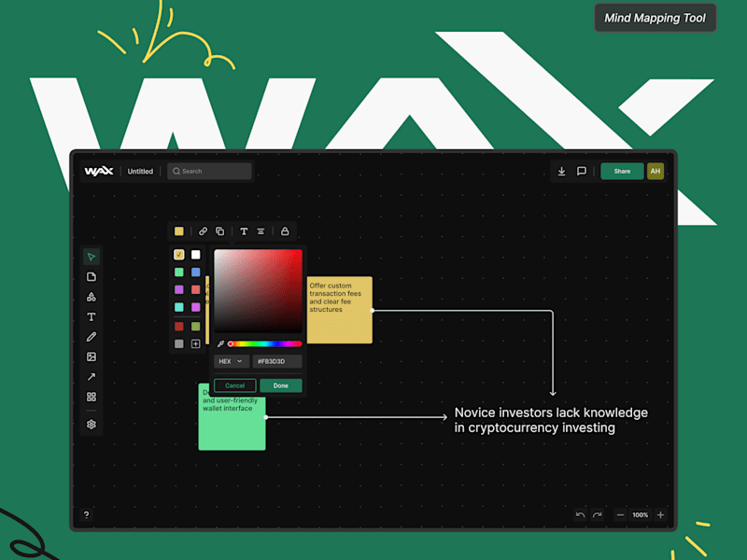Click the Cancel button in color picker
Image resolution: width=747 pixels, height=560 pixels.
[235, 385]
